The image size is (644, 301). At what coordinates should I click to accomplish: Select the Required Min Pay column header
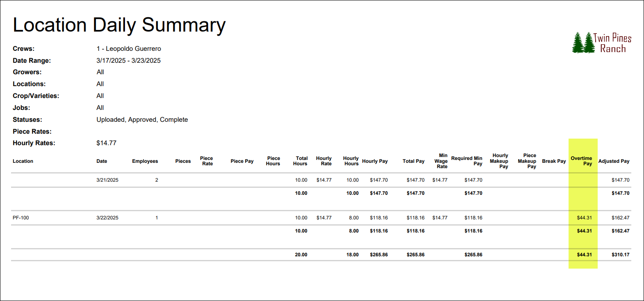tap(467, 161)
